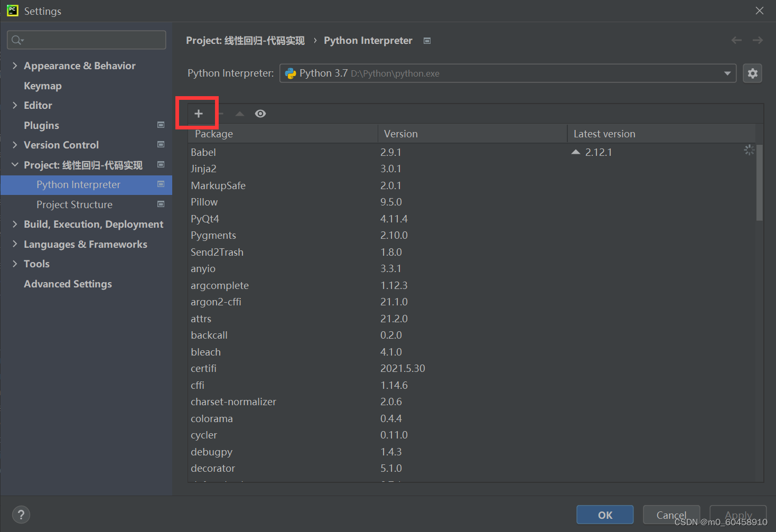Select the anyio package row
The height and width of the screenshot is (532, 776).
click(472, 268)
